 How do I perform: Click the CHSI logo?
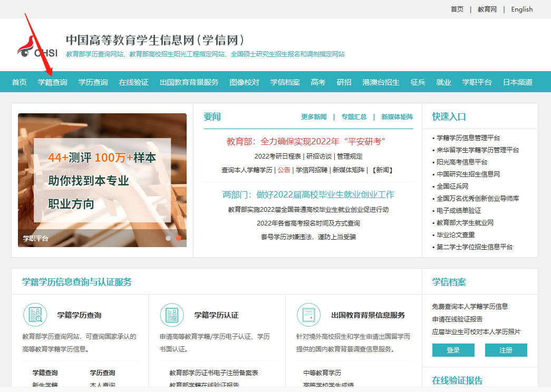pyautogui.click(x=37, y=47)
